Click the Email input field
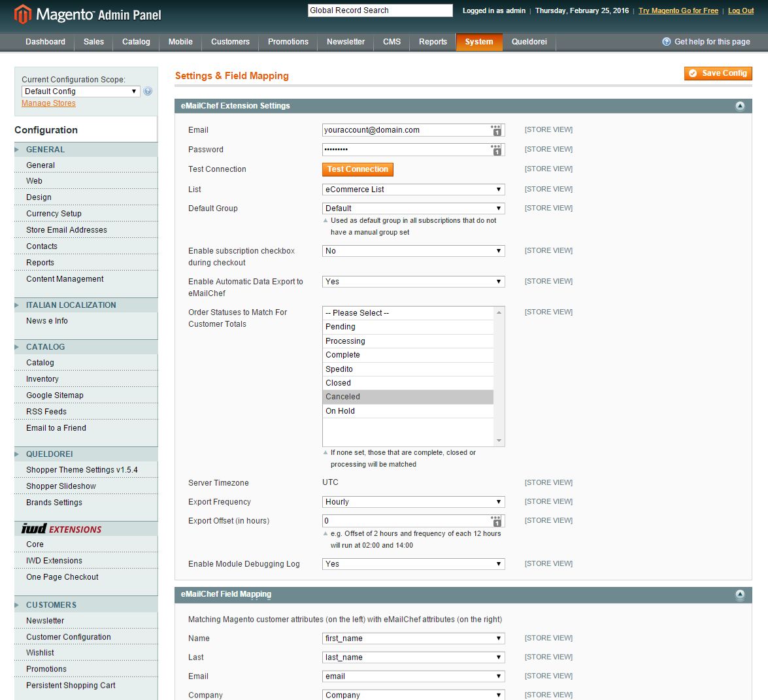768x700 pixels. pyautogui.click(x=413, y=130)
